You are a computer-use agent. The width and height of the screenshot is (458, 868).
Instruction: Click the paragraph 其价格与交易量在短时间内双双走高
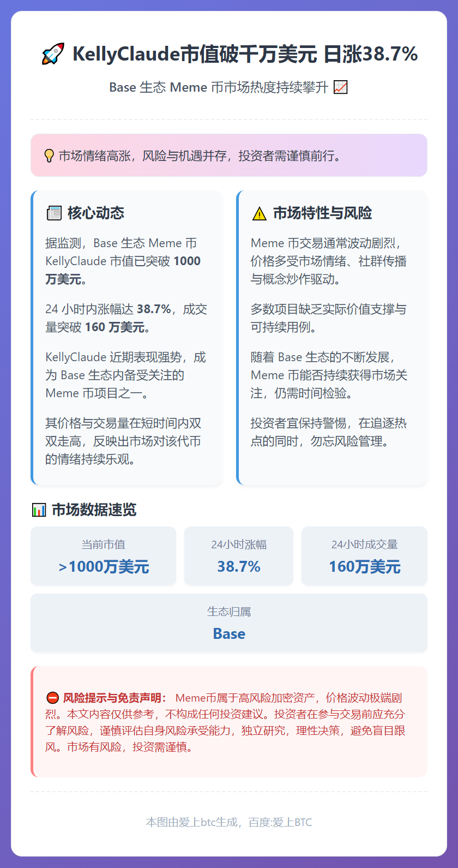click(123, 441)
